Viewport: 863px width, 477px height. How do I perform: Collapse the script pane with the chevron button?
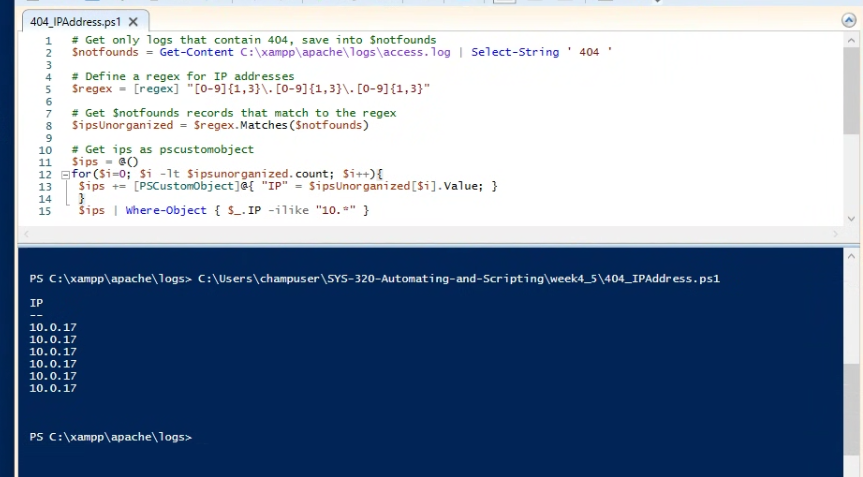tap(849, 19)
